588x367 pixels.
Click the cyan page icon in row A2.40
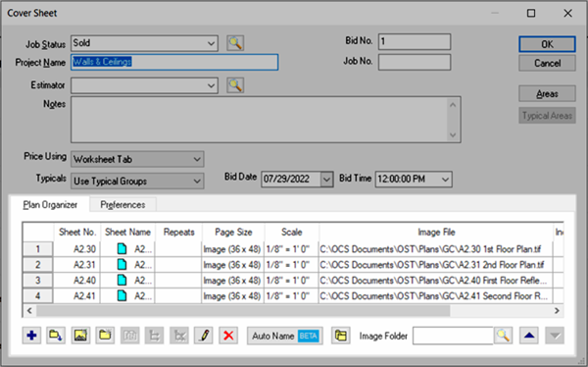point(122,281)
